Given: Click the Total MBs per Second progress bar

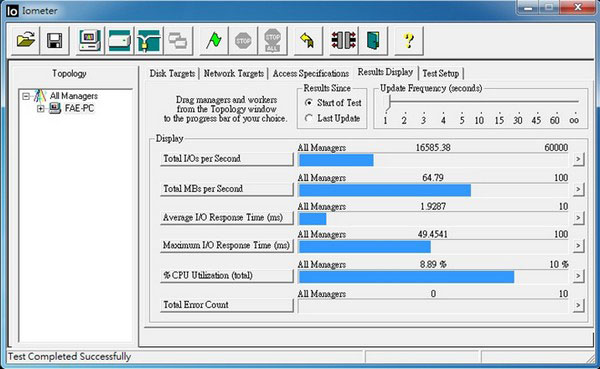Looking at the screenshot, I should (433, 190).
